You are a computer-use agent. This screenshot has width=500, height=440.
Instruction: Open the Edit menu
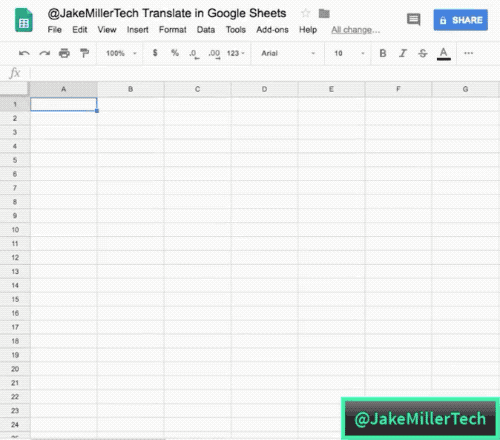(x=80, y=30)
